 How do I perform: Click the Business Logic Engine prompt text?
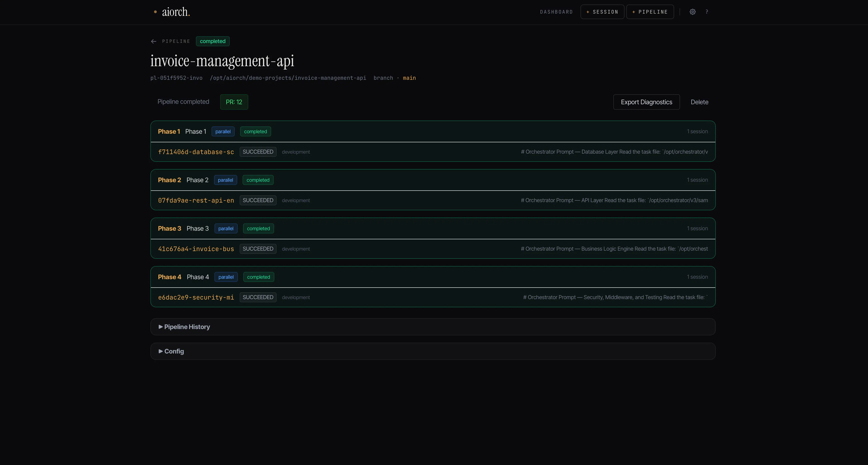tap(614, 249)
